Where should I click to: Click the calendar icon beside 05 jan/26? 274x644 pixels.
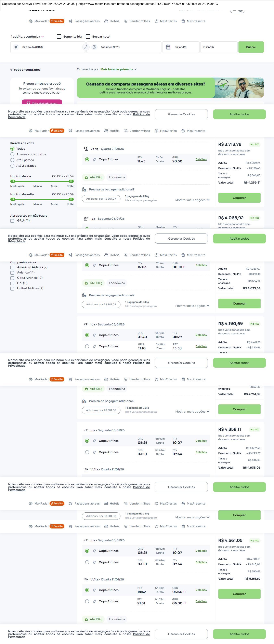coord(168,47)
